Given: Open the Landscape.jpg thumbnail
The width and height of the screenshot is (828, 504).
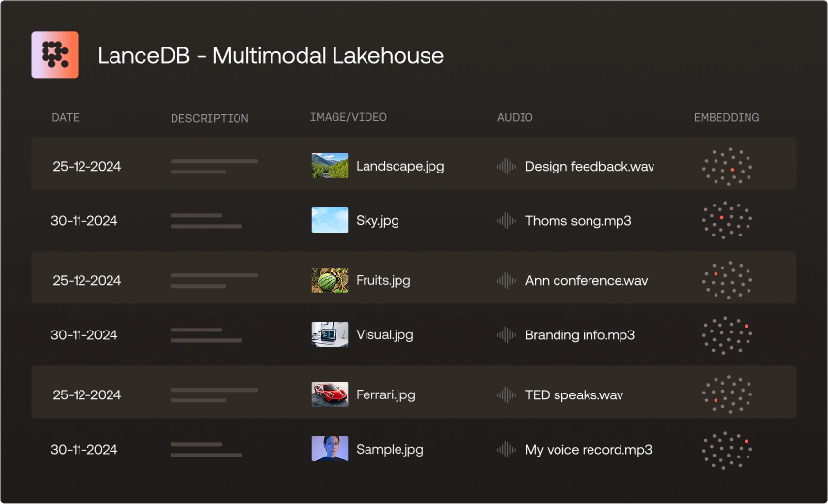Looking at the screenshot, I should click(330, 166).
